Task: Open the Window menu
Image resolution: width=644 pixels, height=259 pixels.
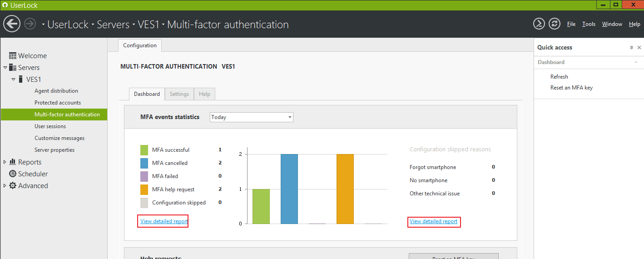Action: [612, 24]
